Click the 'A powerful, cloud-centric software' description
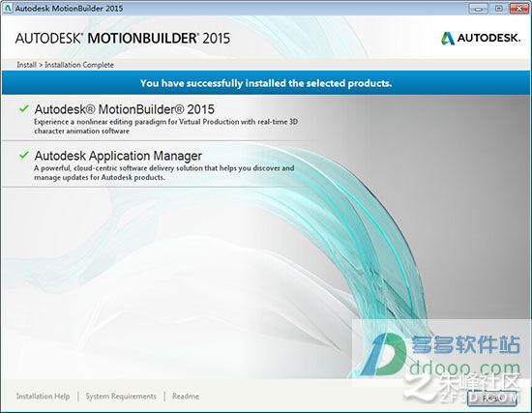The image size is (532, 413). click(x=164, y=172)
